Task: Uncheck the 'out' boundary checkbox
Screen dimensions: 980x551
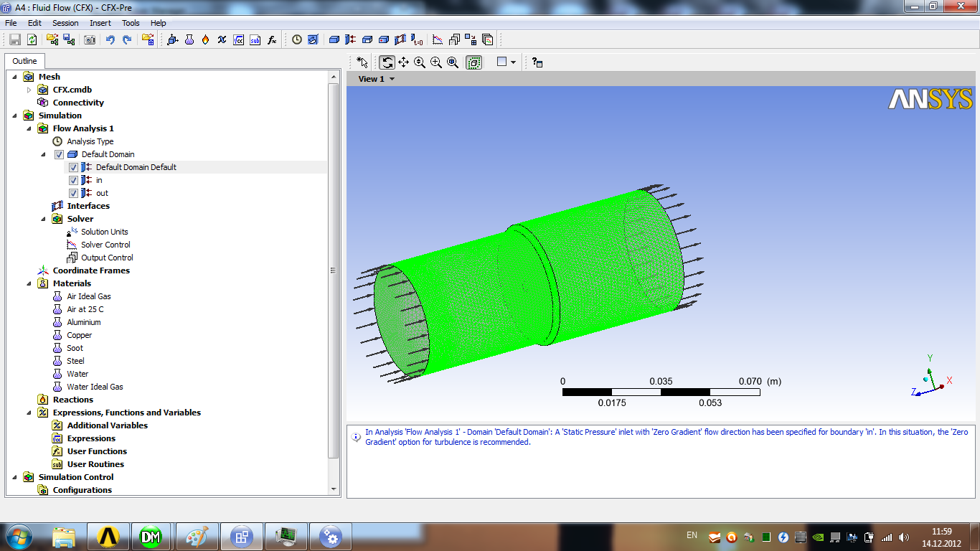Action: 74,193
